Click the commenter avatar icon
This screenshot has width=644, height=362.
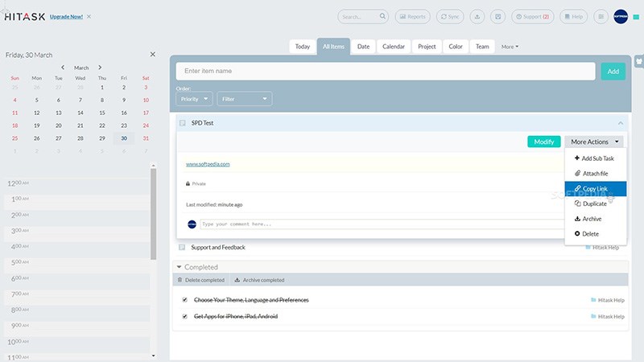click(x=192, y=224)
